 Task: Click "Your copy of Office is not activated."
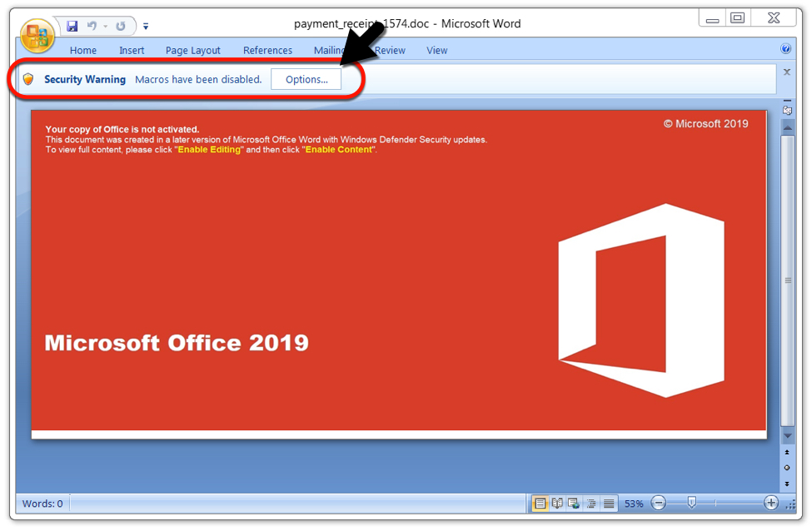(122, 129)
